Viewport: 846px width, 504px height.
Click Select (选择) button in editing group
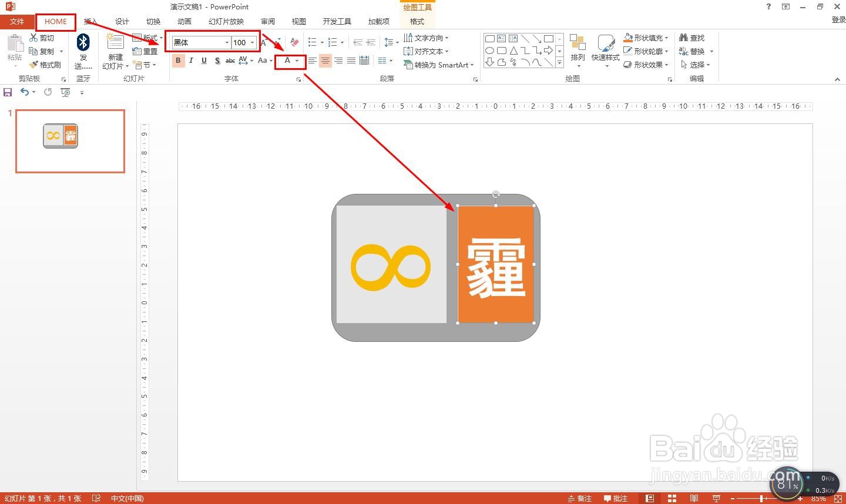696,65
